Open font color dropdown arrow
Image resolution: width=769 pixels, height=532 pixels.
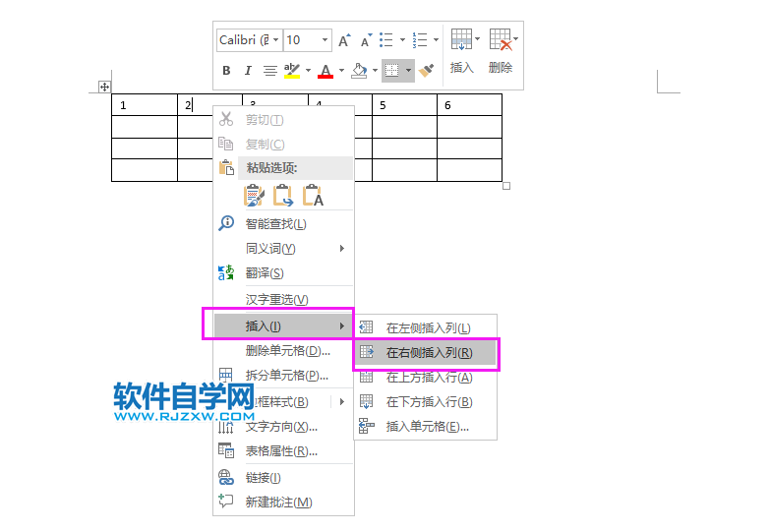pyautogui.click(x=341, y=71)
